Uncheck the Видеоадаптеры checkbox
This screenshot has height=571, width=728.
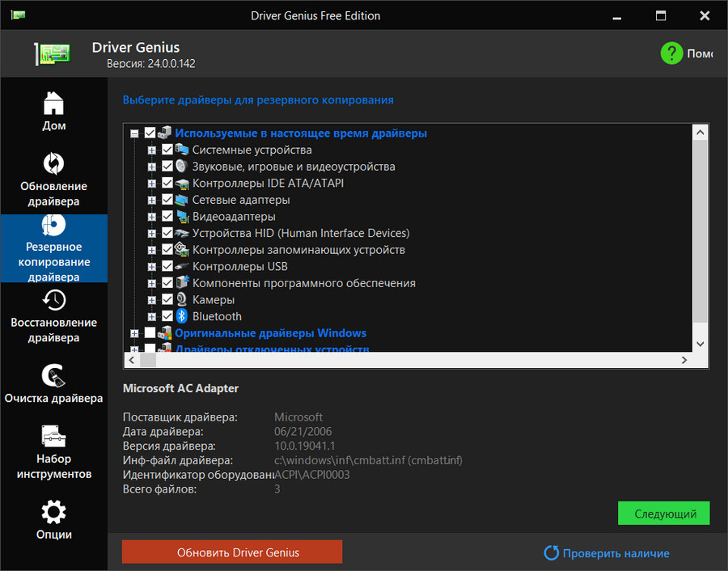pos(167,216)
